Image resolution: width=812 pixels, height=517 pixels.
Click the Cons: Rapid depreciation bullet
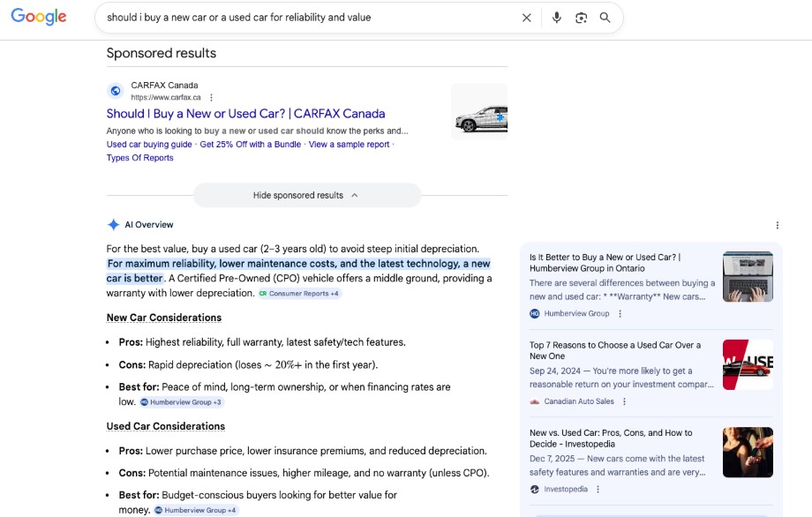[249, 365]
